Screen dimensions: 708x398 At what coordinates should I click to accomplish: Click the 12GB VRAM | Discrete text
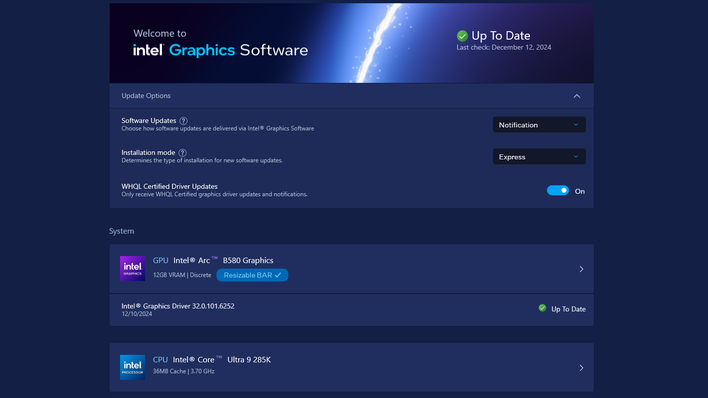pos(182,275)
